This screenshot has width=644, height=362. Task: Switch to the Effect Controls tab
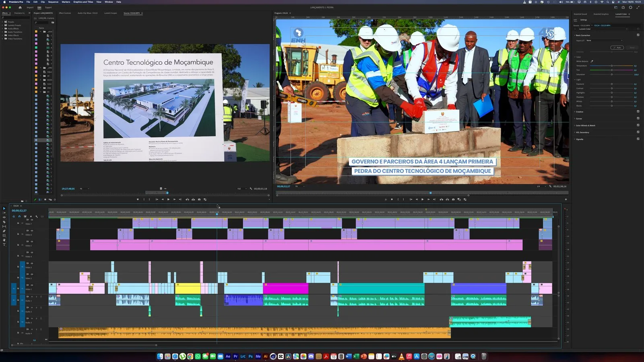[x=65, y=13]
